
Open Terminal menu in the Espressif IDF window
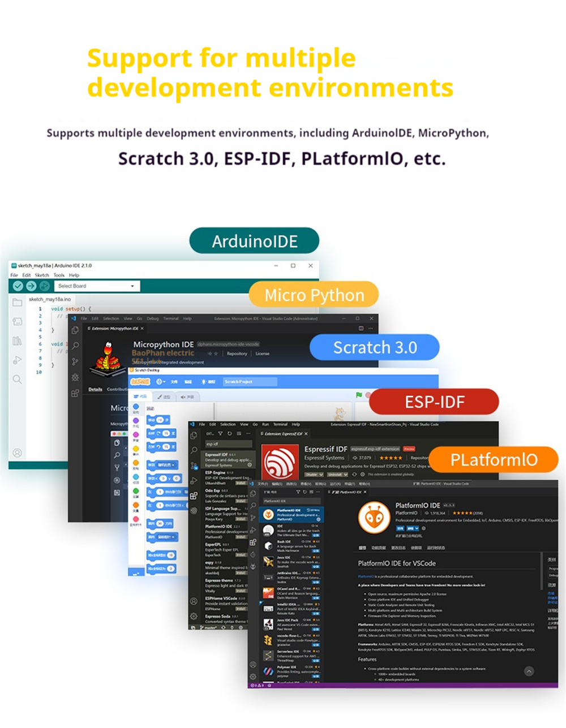pos(280,424)
